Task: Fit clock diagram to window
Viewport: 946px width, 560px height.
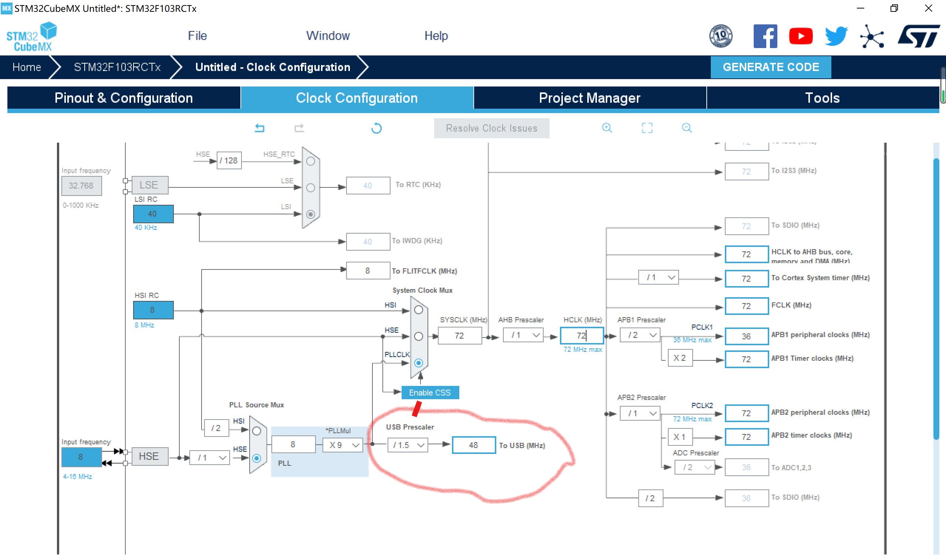Action: [647, 128]
